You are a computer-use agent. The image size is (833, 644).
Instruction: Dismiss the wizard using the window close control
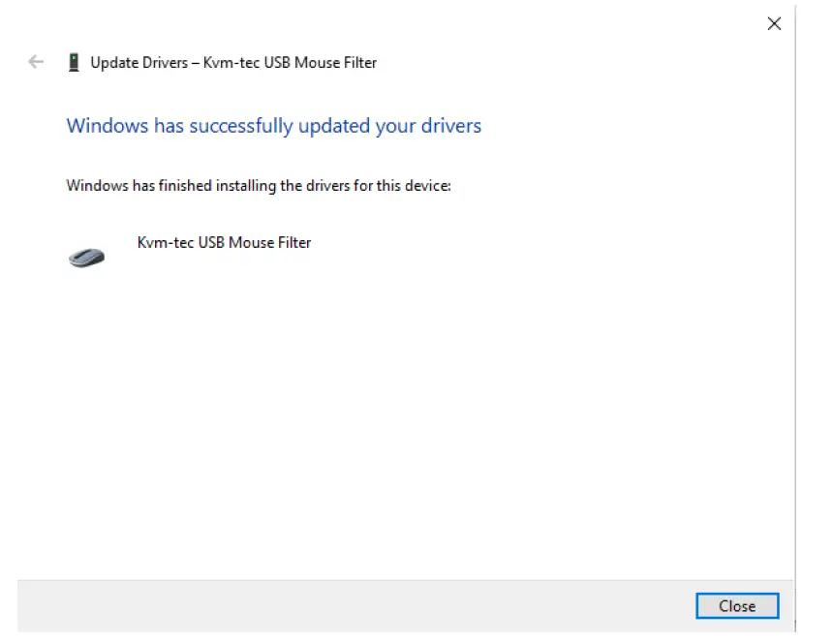tap(774, 23)
